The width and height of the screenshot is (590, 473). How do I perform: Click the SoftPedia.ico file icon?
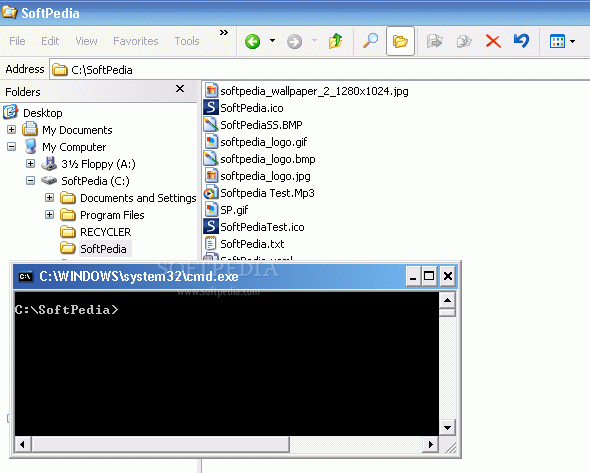(211, 107)
